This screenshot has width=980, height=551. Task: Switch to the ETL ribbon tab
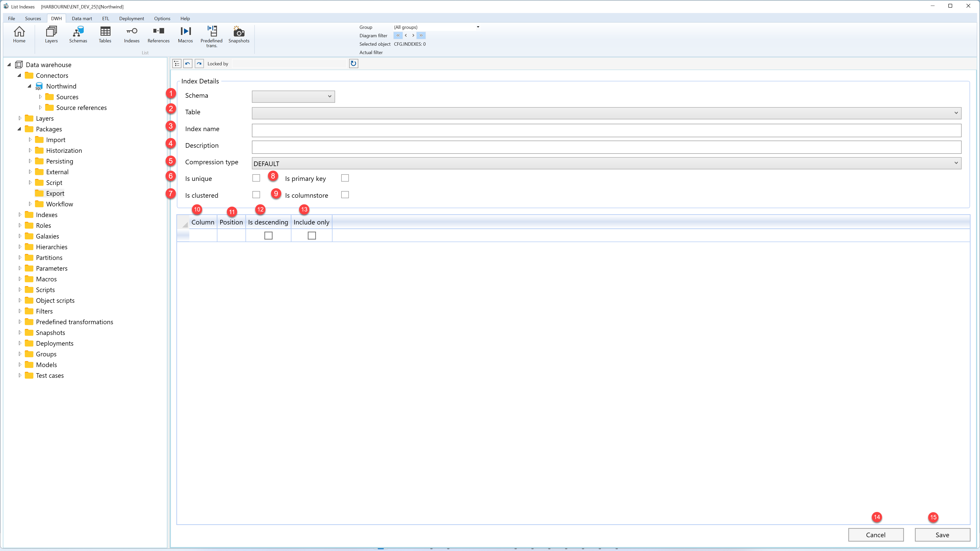click(x=105, y=18)
